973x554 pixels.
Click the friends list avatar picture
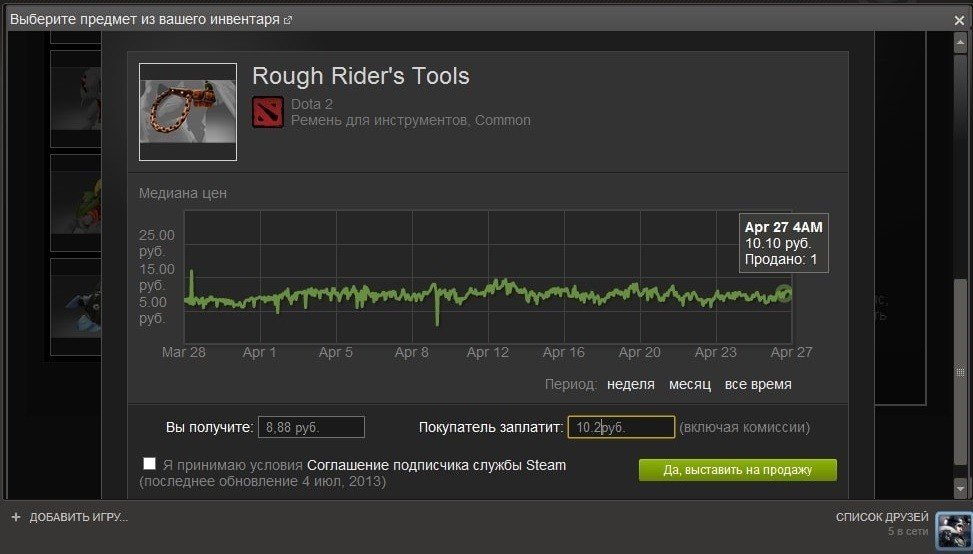(x=953, y=529)
